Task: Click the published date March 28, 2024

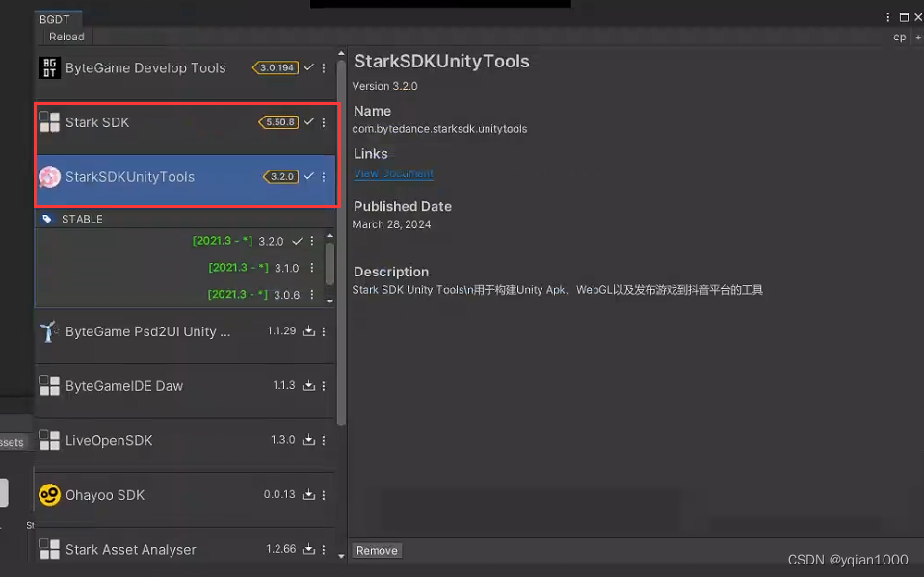Action: point(391,224)
